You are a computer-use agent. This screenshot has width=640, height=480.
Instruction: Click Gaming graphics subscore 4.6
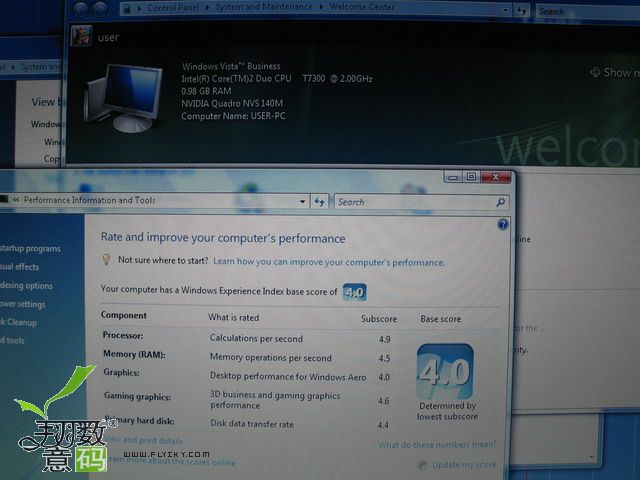pos(383,401)
